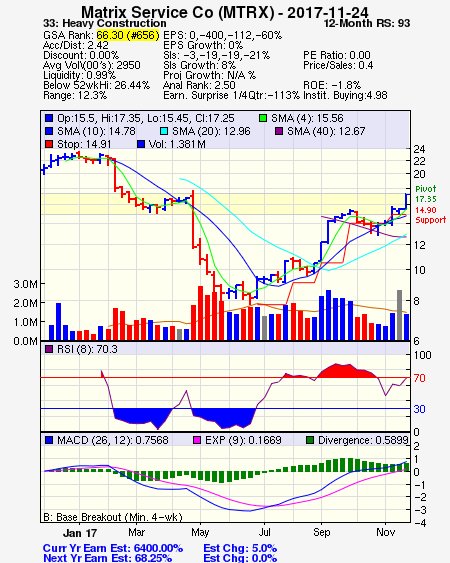Click the red RSI 70 level label
The width and height of the screenshot is (450, 563).
click(419, 378)
